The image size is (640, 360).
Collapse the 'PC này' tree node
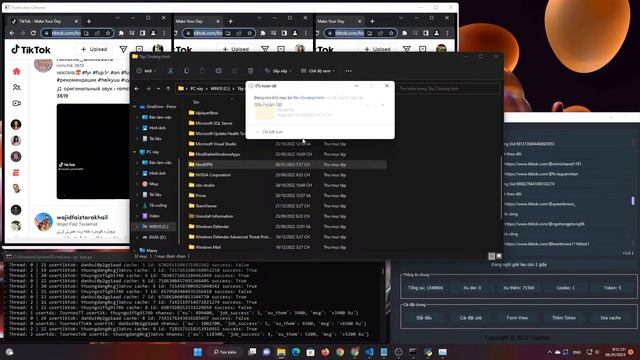[x=135, y=152]
